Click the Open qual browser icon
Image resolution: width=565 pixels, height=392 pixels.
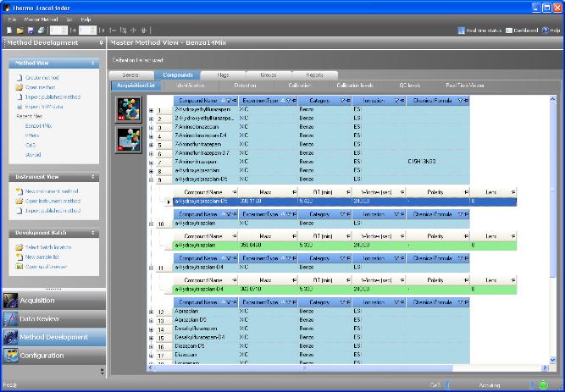click(19, 267)
